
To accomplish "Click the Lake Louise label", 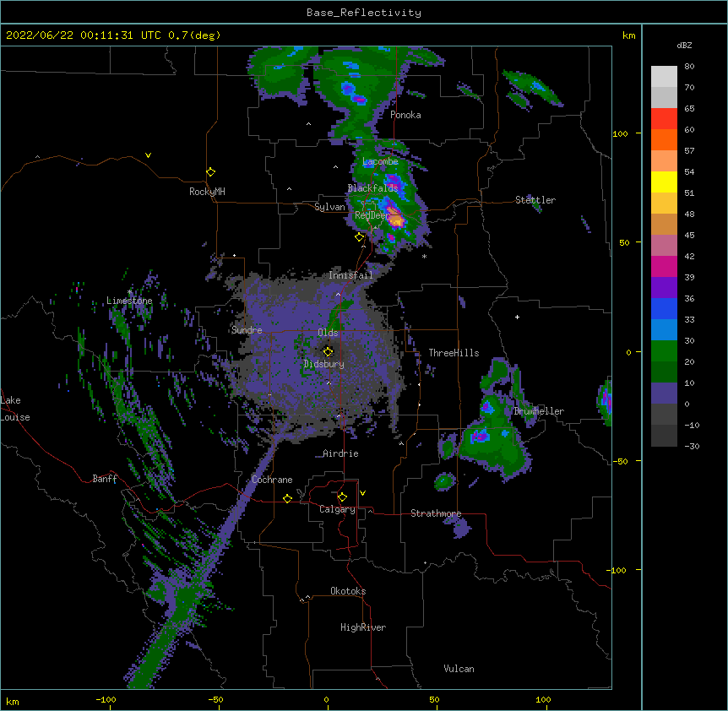I will pos(15,409).
